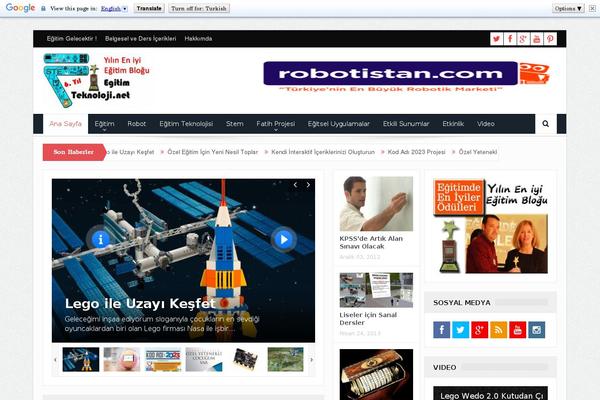
Task: Open the English language dropdown
Action: 114,8
